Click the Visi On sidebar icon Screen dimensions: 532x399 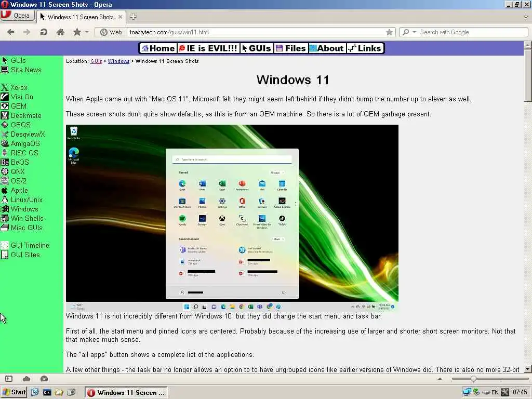click(4, 97)
